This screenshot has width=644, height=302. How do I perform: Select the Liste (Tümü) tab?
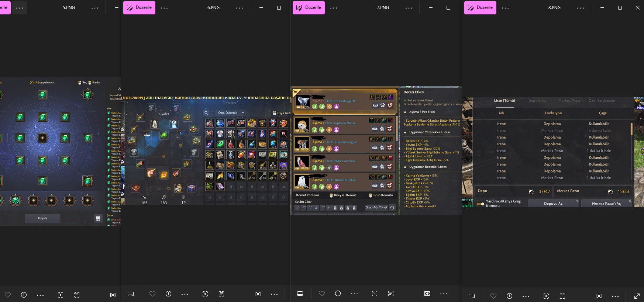click(504, 101)
